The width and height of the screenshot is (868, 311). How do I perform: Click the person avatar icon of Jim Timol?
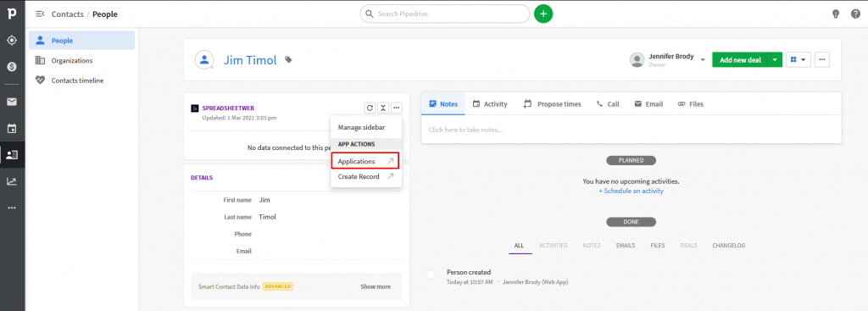204,60
